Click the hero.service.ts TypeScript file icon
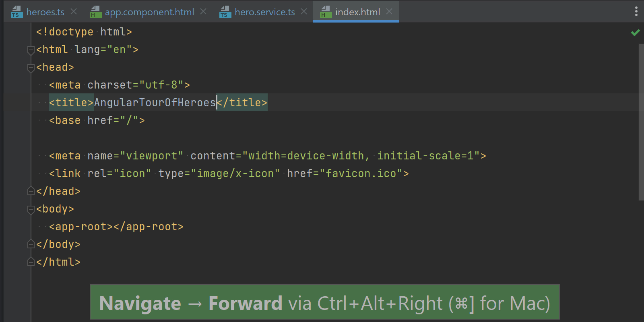Viewport: 644px width, 322px height. (225, 12)
